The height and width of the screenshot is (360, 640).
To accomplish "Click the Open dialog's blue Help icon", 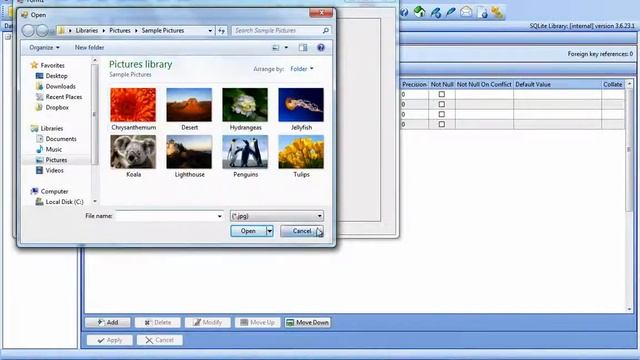I will pos(321,48).
